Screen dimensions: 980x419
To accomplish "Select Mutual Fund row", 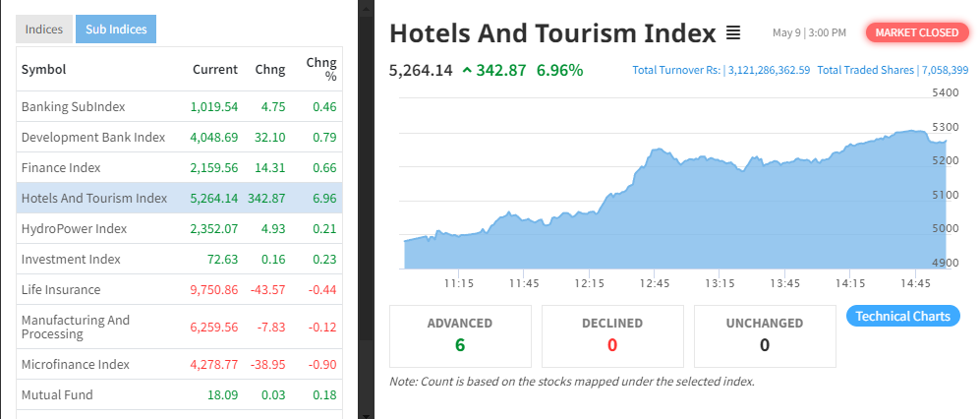I will pyautogui.click(x=57, y=394).
